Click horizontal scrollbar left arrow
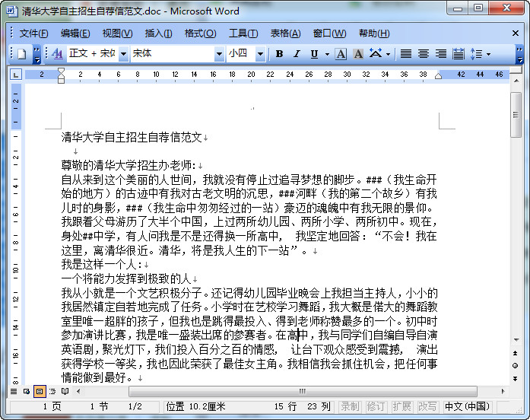This screenshot has width=530, height=420. tap(78, 392)
